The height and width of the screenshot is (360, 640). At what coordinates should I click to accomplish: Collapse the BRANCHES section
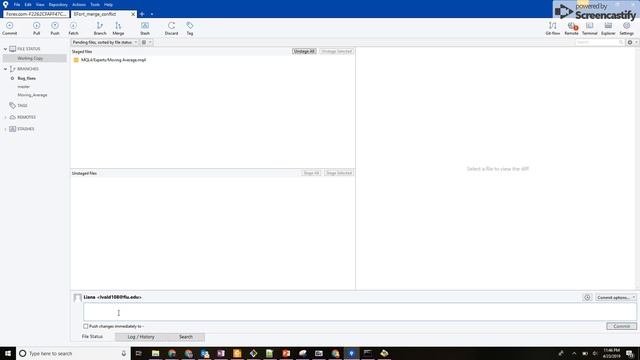coord(5,69)
